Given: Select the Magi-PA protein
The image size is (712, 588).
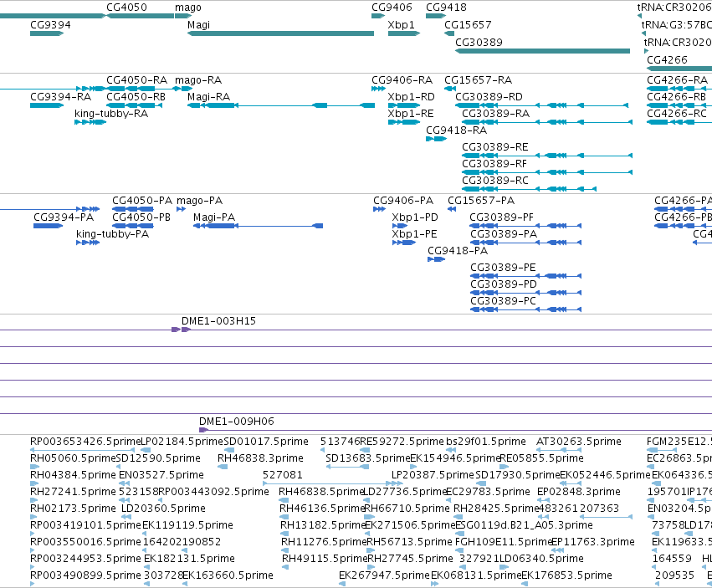Looking at the screenshot, I should pos(258,226).
